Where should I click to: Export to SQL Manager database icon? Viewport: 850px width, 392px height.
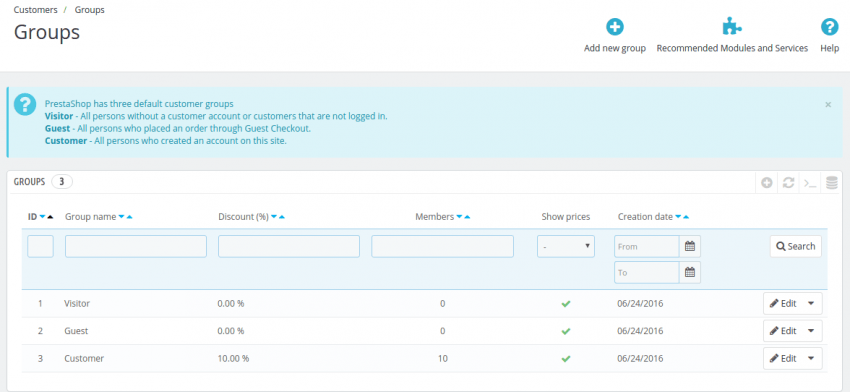832,183
